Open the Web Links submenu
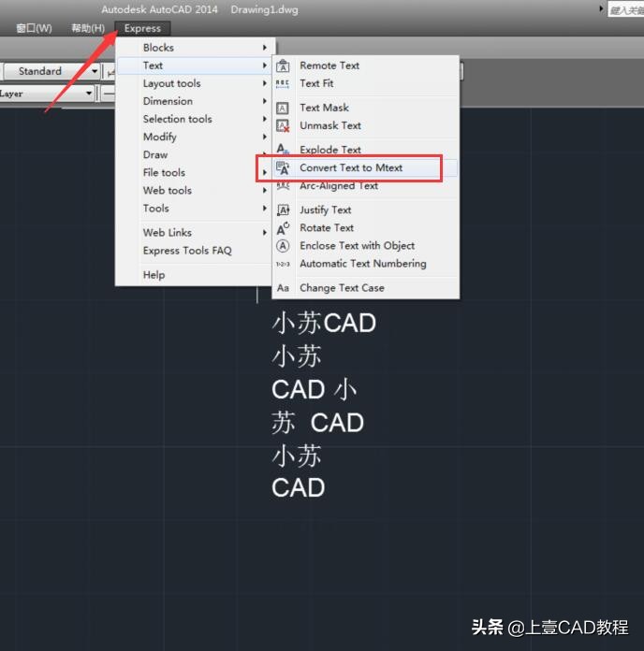Screen dimensions: 644x651 point(195,233)
